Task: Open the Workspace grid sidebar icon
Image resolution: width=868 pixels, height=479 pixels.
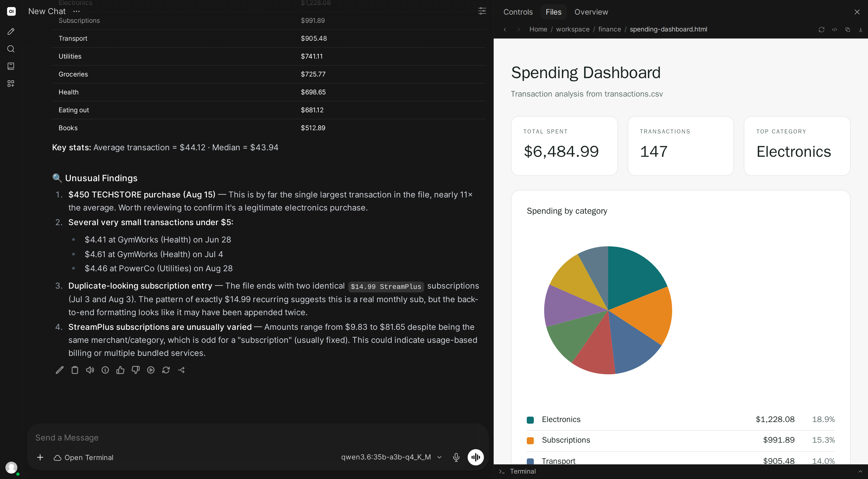Action: point(11,83)
